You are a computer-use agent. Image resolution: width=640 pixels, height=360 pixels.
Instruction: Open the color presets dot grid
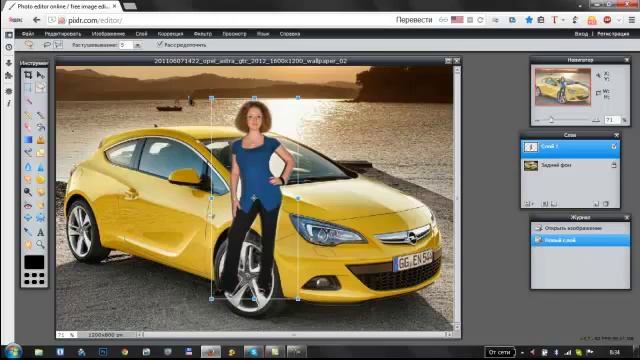(x=34, y=278)
